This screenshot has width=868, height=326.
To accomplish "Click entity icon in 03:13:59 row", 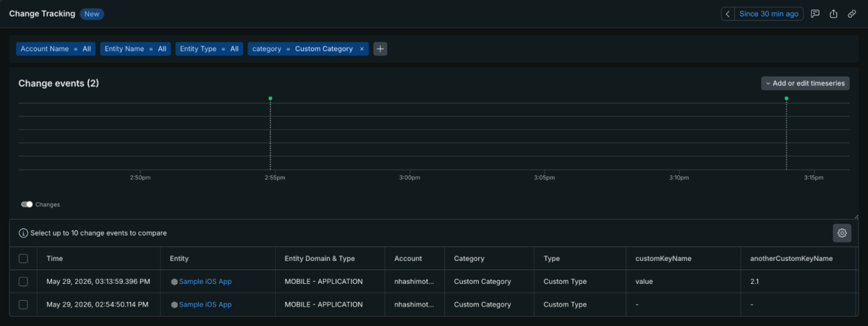I will (174, 281).
